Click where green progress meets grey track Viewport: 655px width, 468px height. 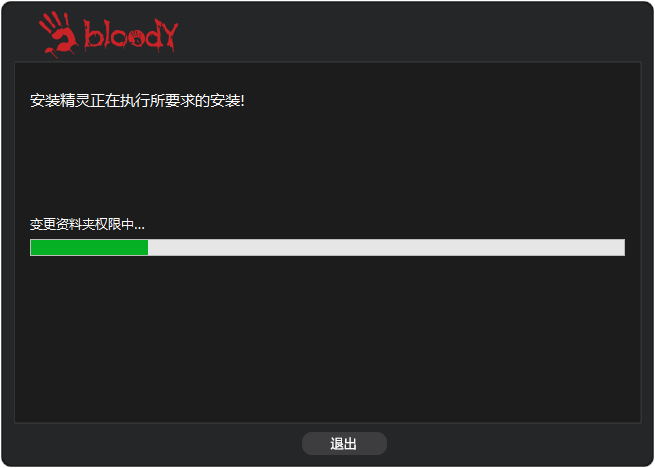pos(148,247)
